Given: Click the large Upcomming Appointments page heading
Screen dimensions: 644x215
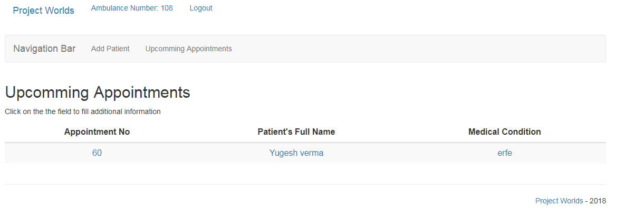Looking at the screenshot, I should 98,92.
